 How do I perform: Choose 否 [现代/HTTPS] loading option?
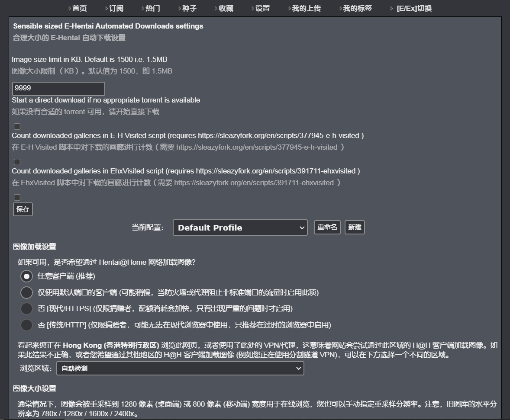pyautogui.click(x=26, y=308)
